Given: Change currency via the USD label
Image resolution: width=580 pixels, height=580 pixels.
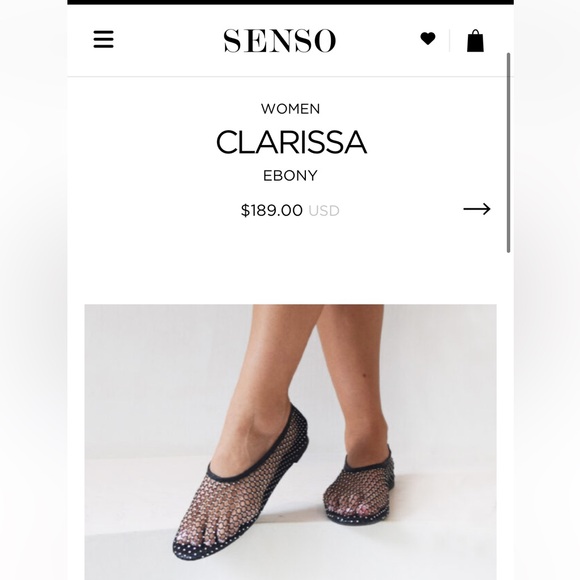Looking at the screenshot, I should (x=324, y=211).
